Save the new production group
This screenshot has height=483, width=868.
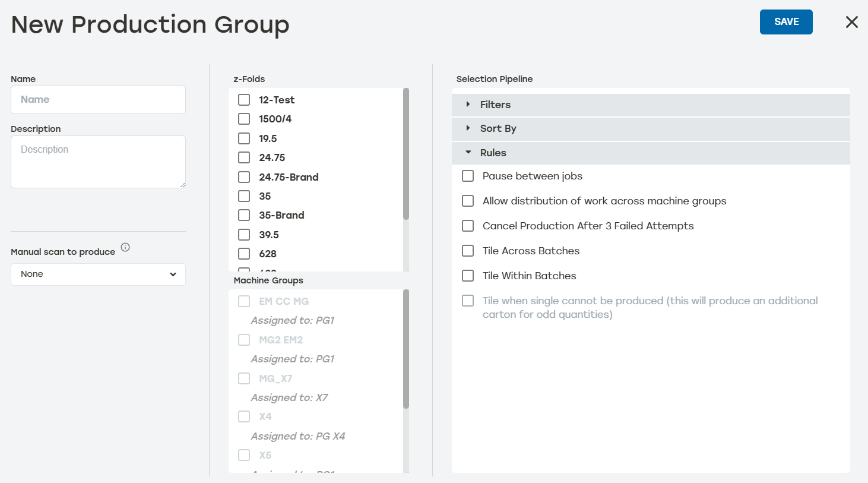(786, 21)
